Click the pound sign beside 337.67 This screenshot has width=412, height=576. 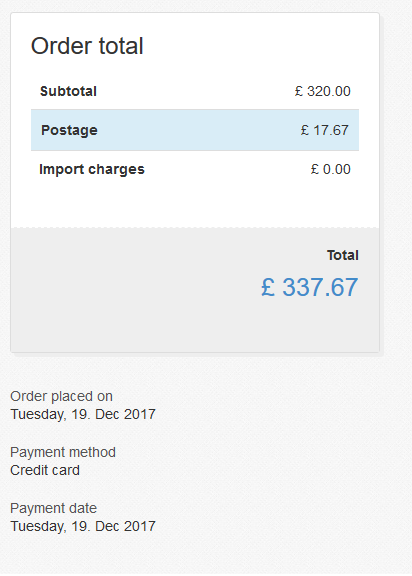[268, 287]
